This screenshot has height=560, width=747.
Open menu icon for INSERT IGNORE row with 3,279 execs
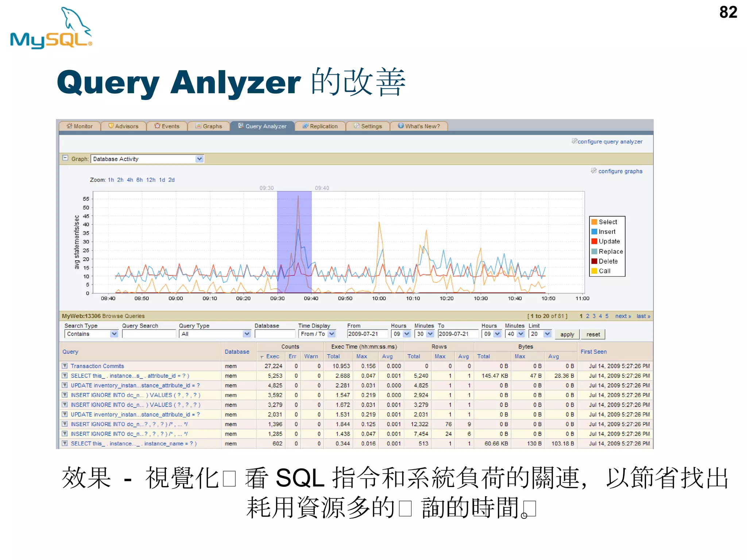click(x=65, y=405)
